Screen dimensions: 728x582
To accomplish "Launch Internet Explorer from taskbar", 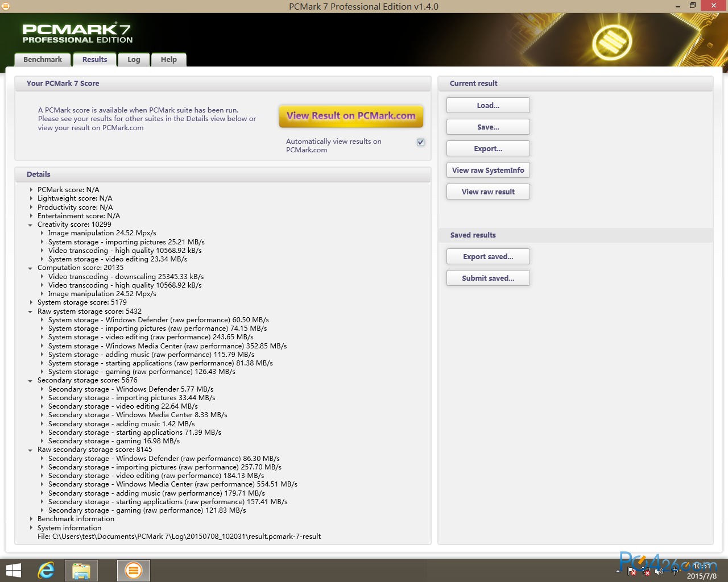I will point(46,570).
